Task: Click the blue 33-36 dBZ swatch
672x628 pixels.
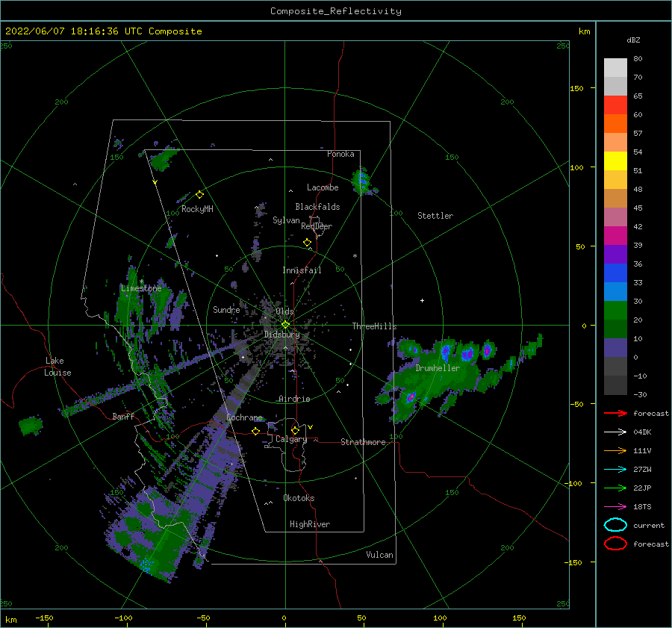Action: pos(615,273)
